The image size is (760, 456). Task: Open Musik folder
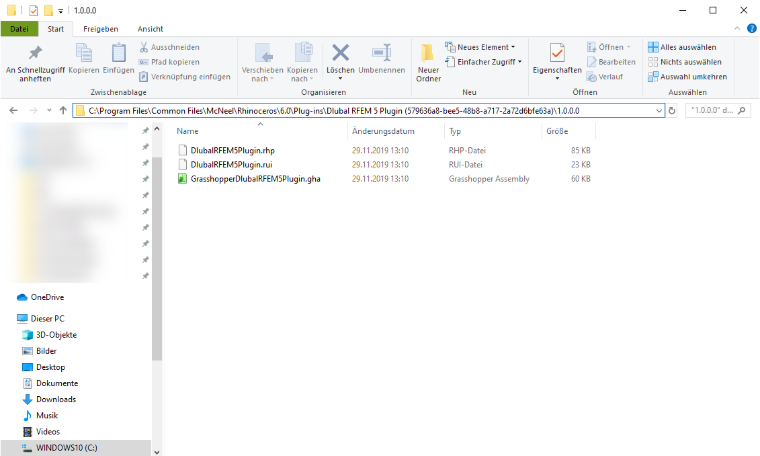47,415
